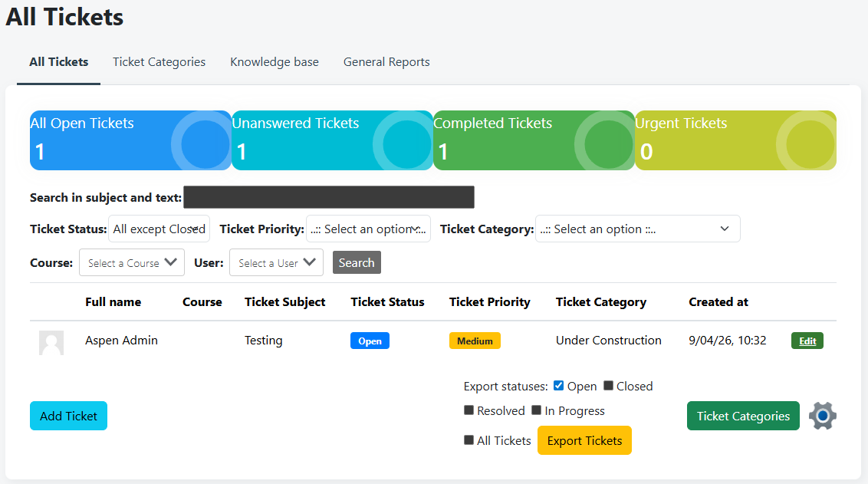The image size is (868, 484).
Task: Click Aspen Admin's user avatar
Action: [51, 342]
